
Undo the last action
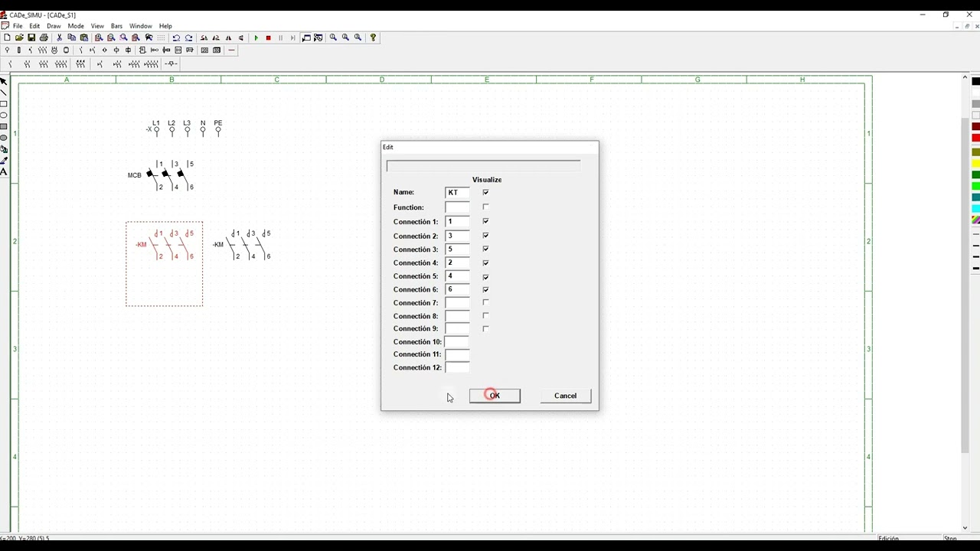(x=176, y=37)
